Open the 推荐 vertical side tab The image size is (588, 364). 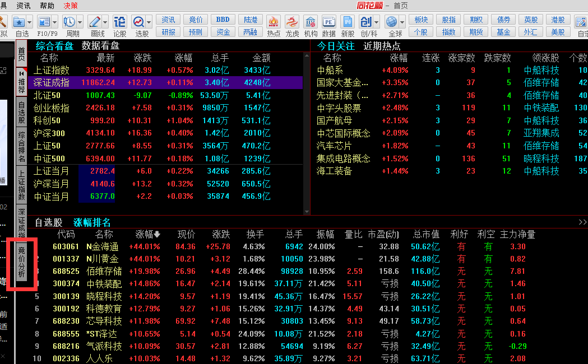(x=22, y=82)
